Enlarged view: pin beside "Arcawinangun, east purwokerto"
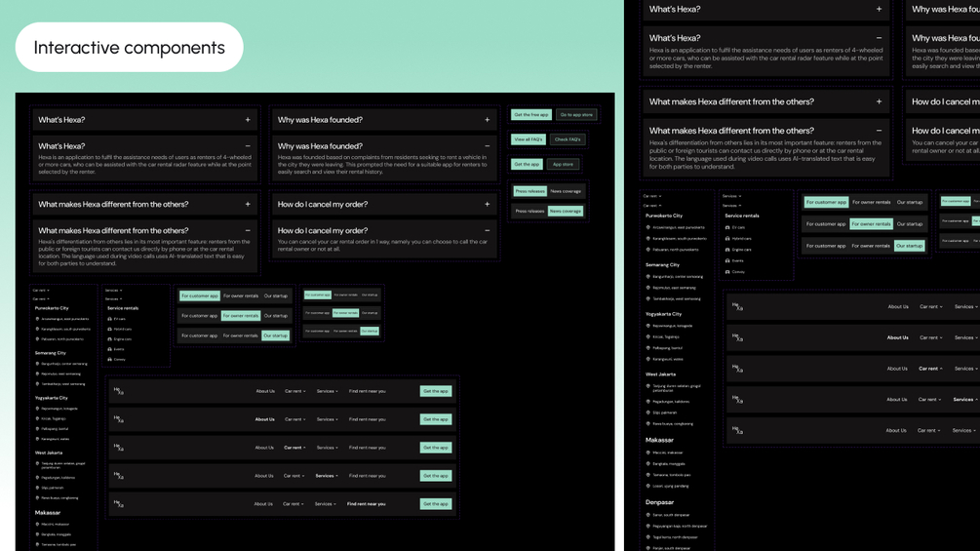Image resolution: width=980 pixels, height=551 pixels. point(648,227)
